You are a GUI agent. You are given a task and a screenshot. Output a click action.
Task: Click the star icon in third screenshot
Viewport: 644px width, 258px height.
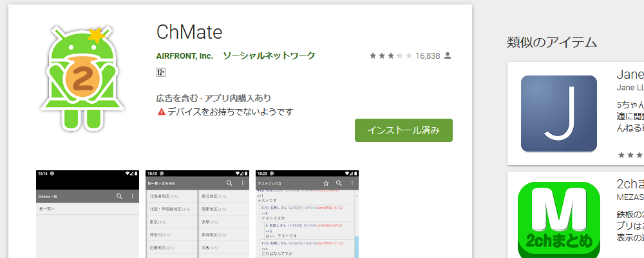(326, 183)
